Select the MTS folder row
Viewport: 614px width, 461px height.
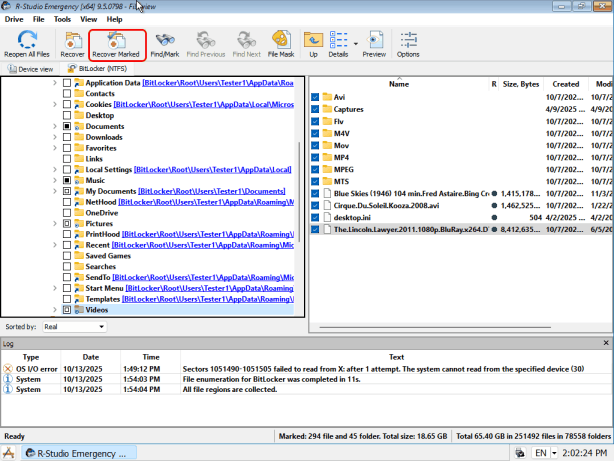pyautogui.click(x=461, y=181)
